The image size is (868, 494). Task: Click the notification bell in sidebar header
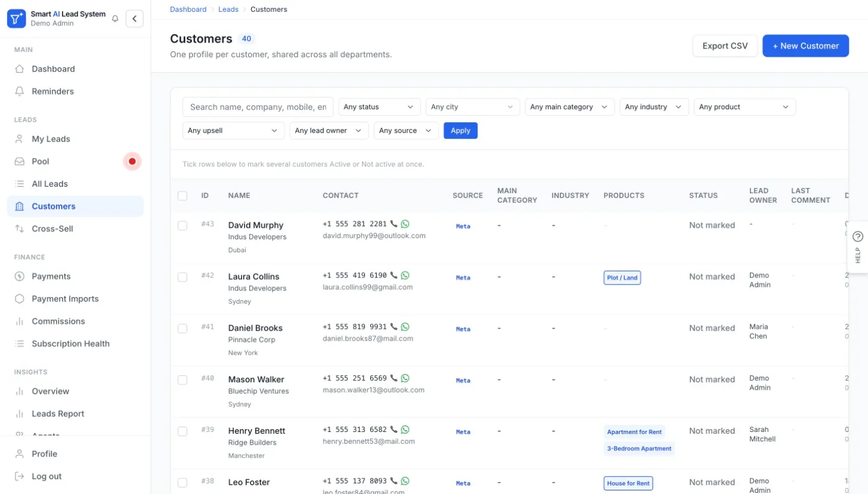click(116, 18)
